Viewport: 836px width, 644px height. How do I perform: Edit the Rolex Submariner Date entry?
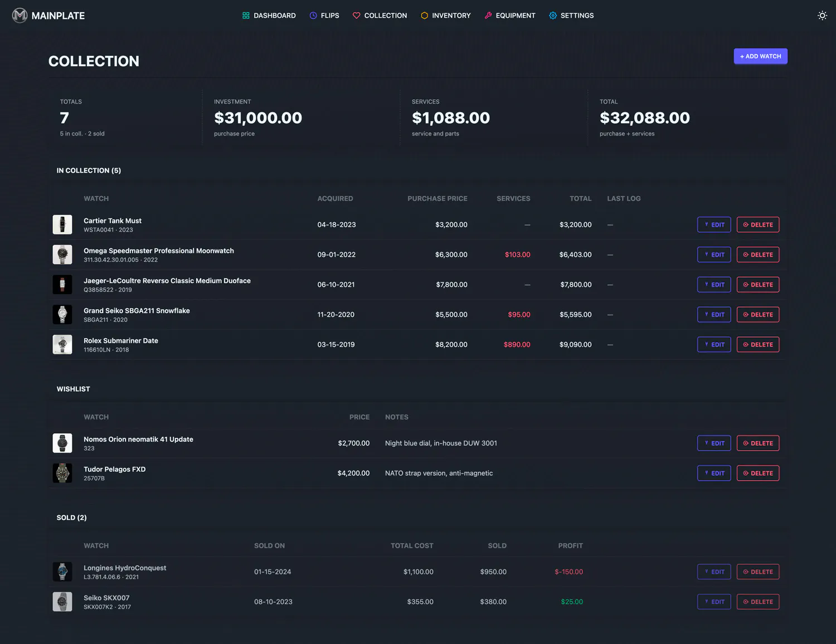point(714,344)
